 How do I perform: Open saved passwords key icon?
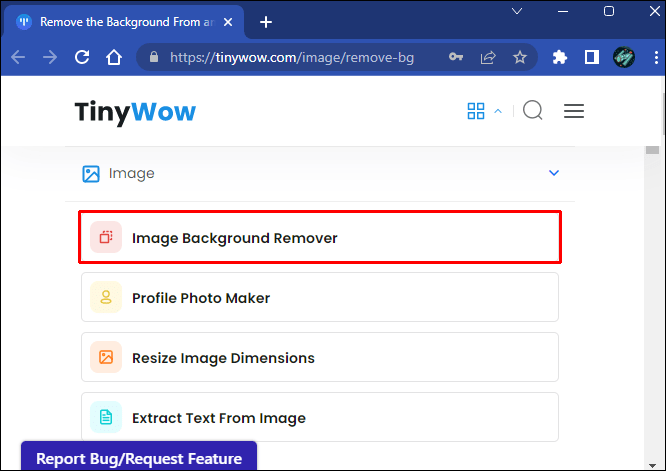tap(457, 58)
